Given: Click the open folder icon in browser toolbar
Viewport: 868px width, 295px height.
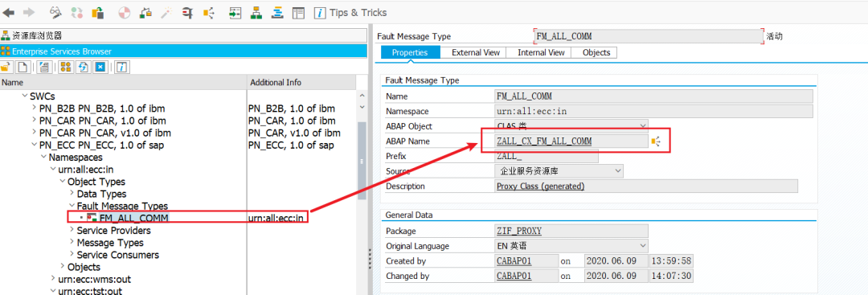Looking at the screenshot, I should [6, 67].
